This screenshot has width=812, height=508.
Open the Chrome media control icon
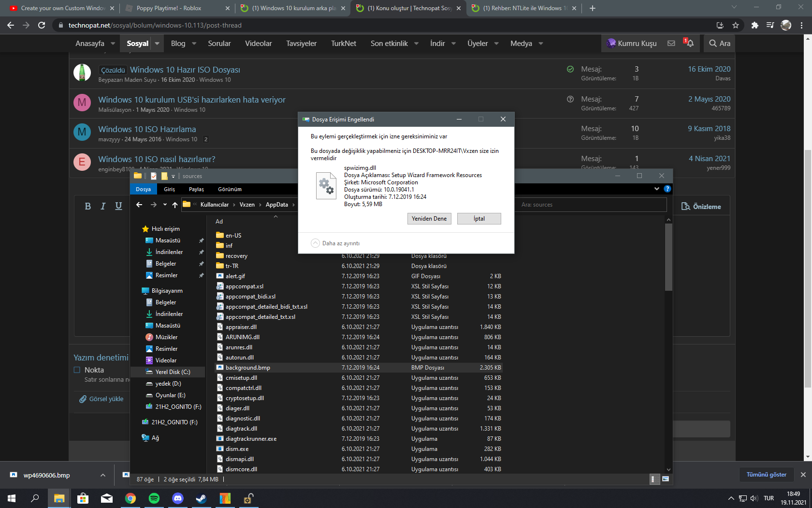coord(770,25)
